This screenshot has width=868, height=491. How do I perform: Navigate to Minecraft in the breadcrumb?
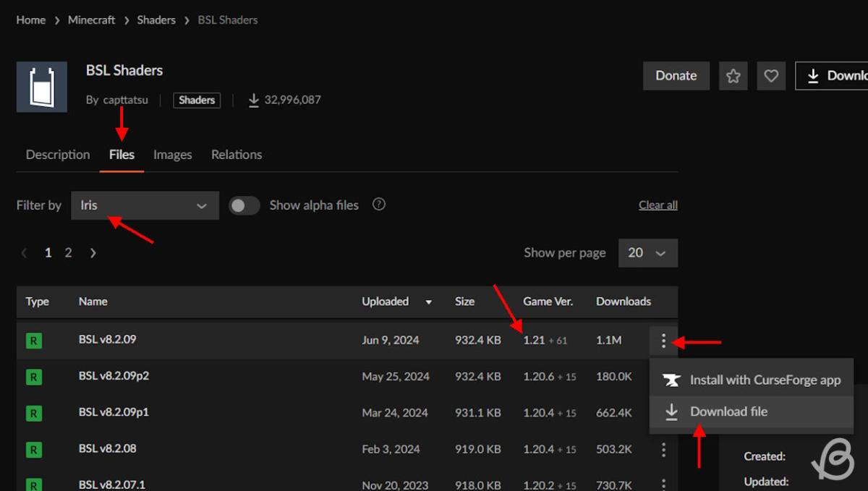91,20
